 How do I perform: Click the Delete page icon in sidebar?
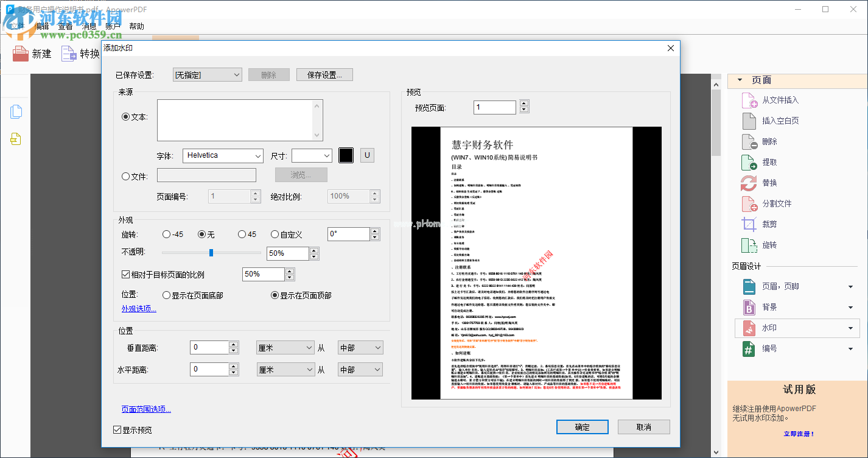749,141
